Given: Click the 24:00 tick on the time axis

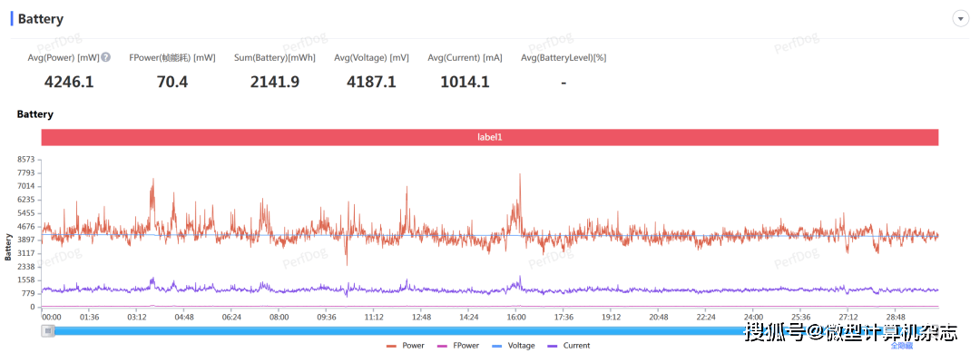Looking at the screenshot, I should (754, 318).
